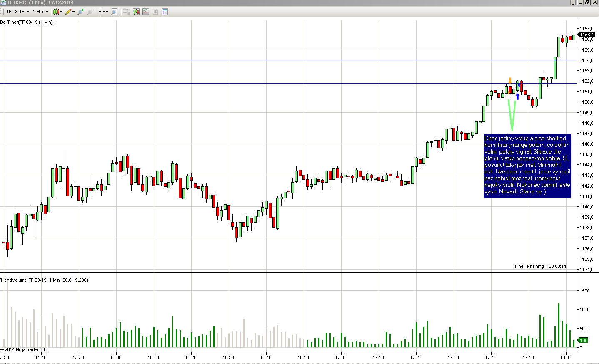Click the orange down arrow marker

(510, 80)
